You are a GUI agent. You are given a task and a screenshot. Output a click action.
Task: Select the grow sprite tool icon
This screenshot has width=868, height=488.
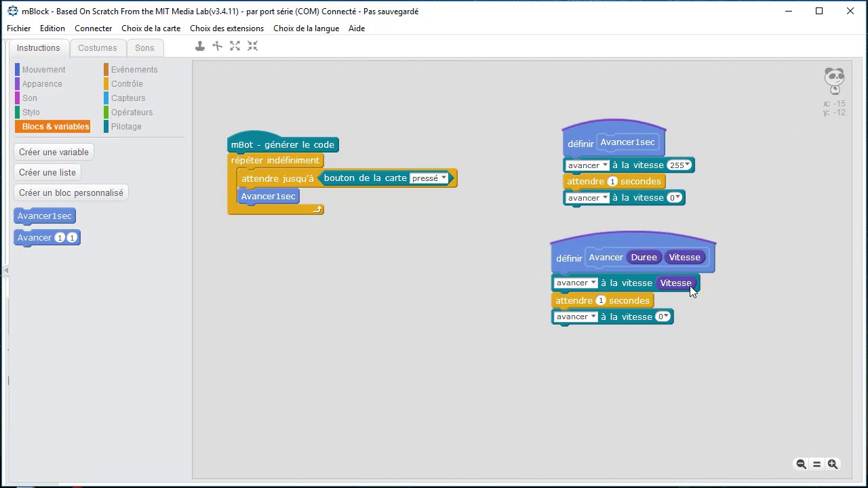click(x=235, y=46)
